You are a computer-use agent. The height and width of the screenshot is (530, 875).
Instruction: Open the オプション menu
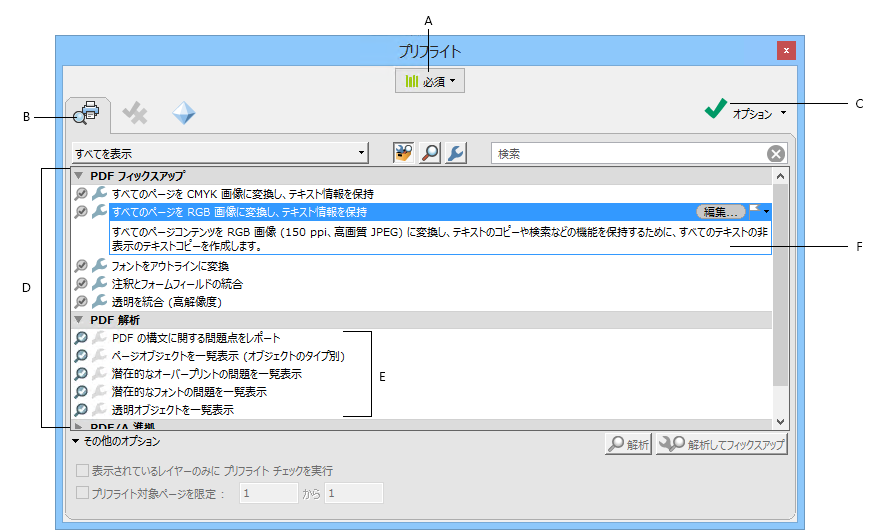(759, 114)
